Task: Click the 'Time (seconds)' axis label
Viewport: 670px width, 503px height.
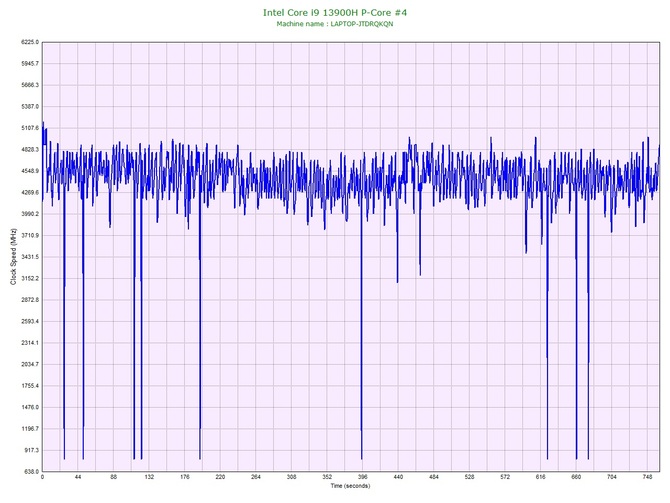Action: click(350, 486)
